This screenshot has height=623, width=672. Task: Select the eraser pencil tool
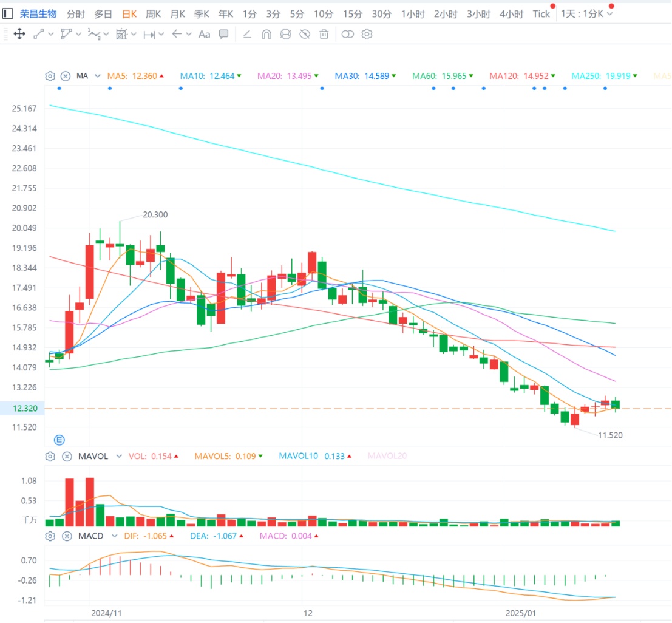[247, 34]
